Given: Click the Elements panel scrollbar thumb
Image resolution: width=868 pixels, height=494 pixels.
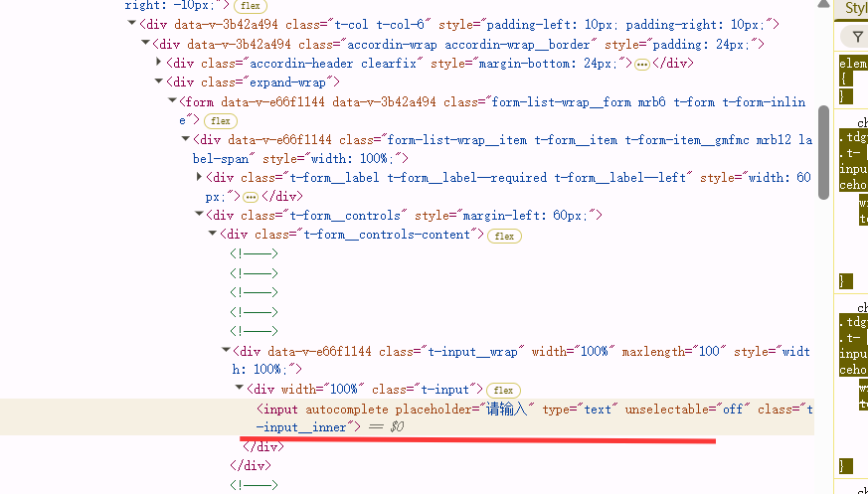Looking at the screenshot, I should pos(823,152).
